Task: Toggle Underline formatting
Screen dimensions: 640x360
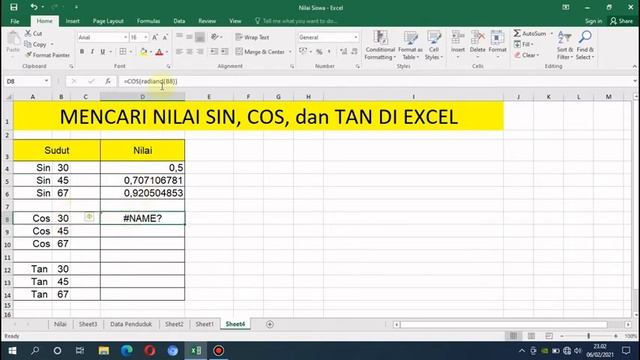Action: (102, 52)
